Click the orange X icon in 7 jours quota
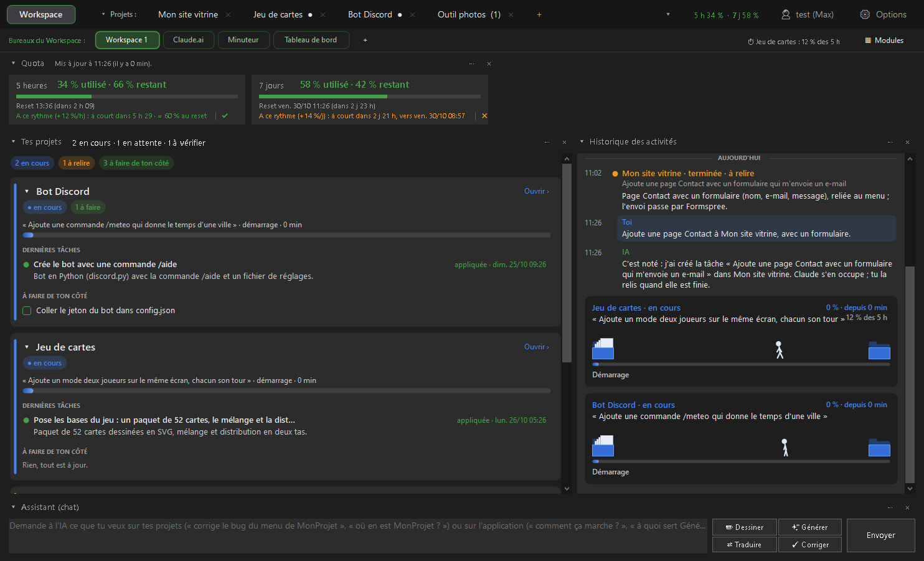 [x=484, y=116]
